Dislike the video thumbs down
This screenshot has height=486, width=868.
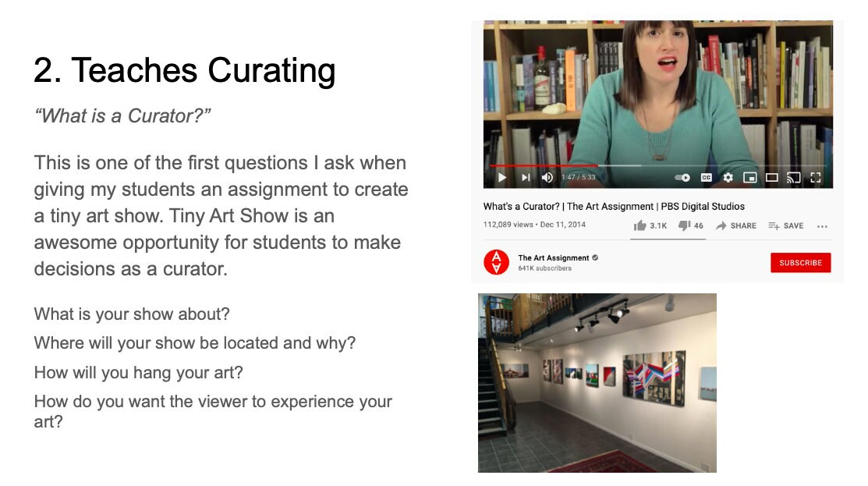coord(691,225)
